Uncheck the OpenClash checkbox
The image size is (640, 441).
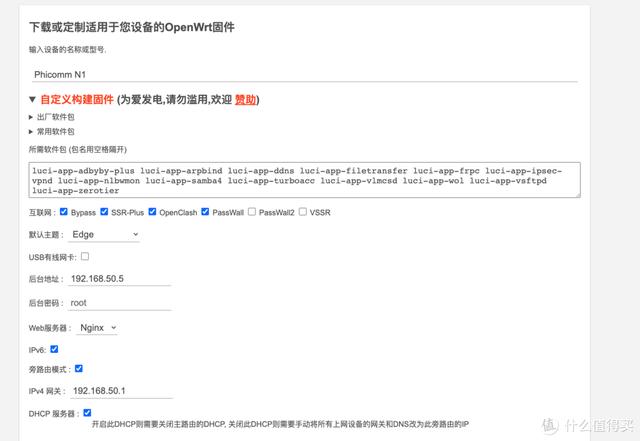click(x=152, y=212)
